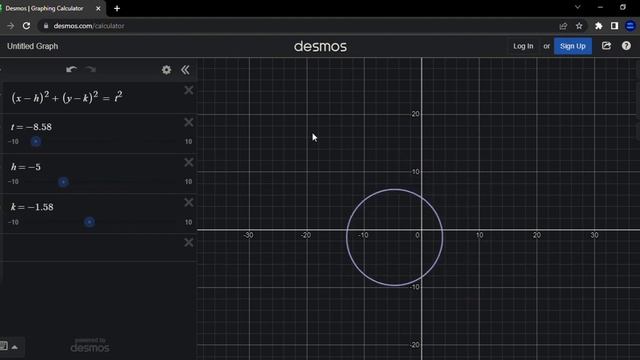Open the browser profile avatar
The width and height of the screenshot is (640, 360).
[x=630, y=26]
